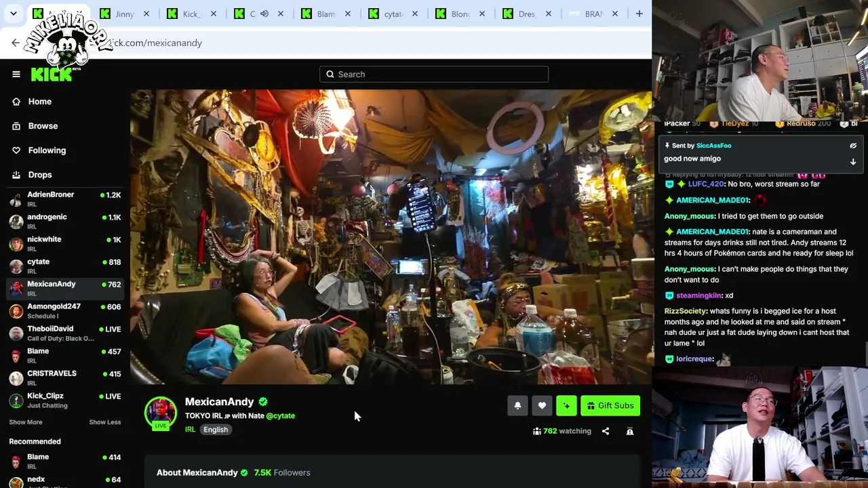Click the green sparkle subscribe button
868x488 pixels.
566,406
